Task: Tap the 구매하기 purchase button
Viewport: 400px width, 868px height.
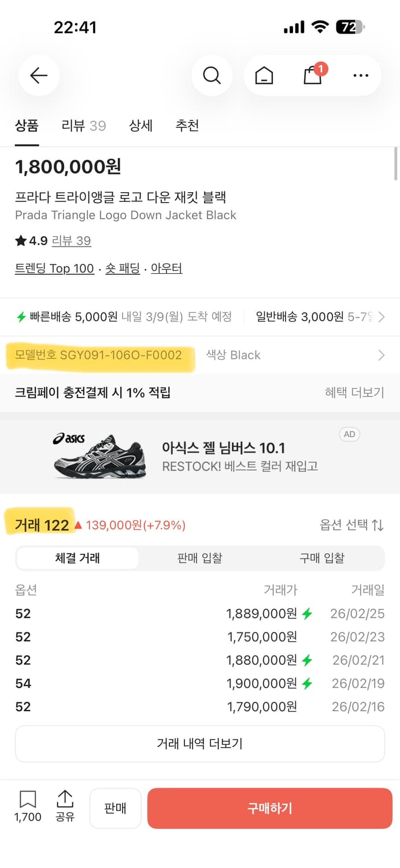Action: point(269,808)
